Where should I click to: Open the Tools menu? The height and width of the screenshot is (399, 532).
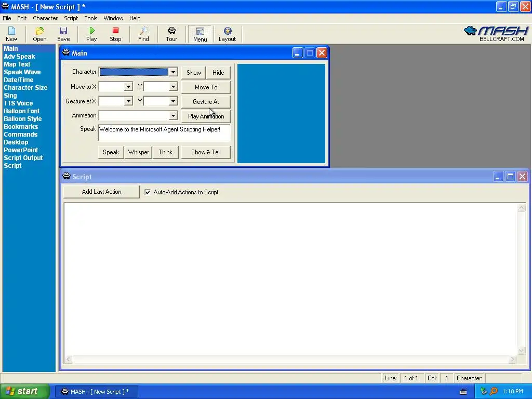pyautogui.click(x=91, y=18)
